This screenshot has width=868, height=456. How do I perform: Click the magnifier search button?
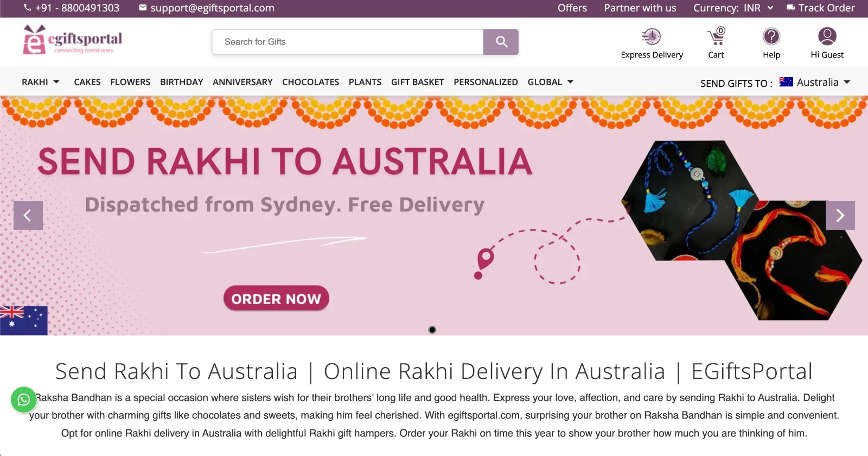501,42
